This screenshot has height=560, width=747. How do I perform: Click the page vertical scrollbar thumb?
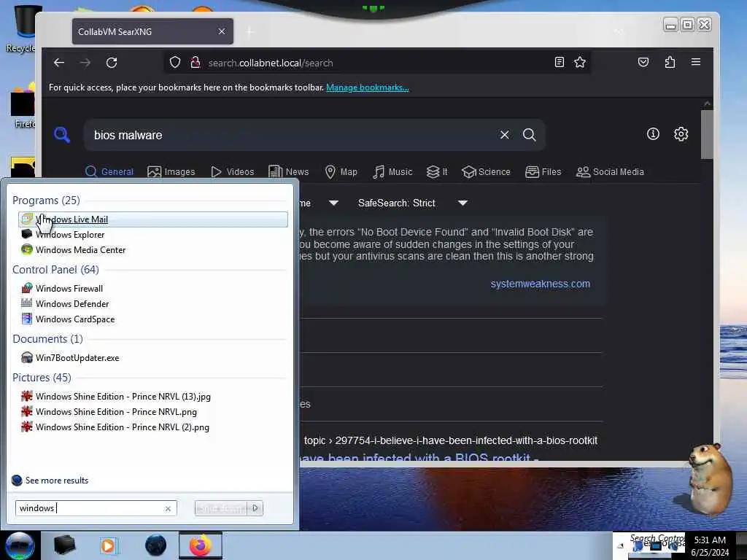[x=707, y=134]
